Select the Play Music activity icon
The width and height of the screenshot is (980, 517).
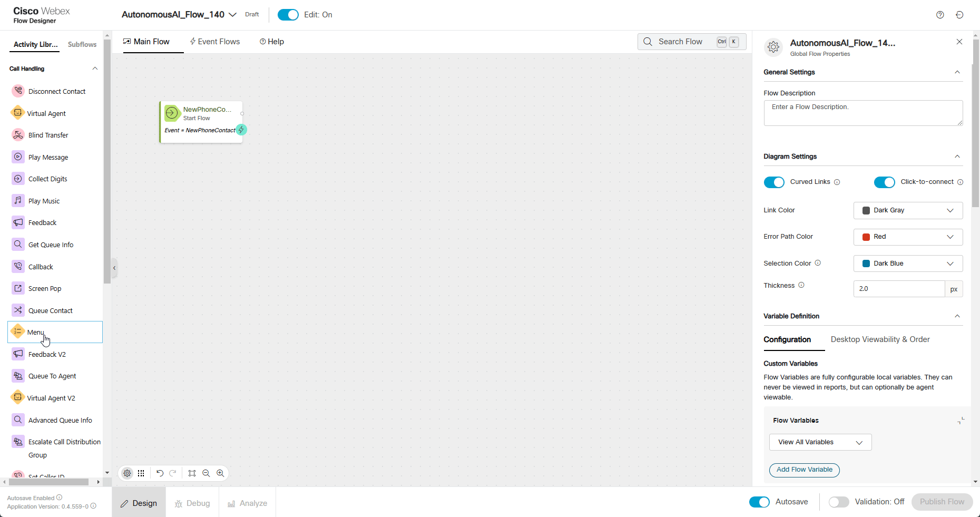pos(18,201)
